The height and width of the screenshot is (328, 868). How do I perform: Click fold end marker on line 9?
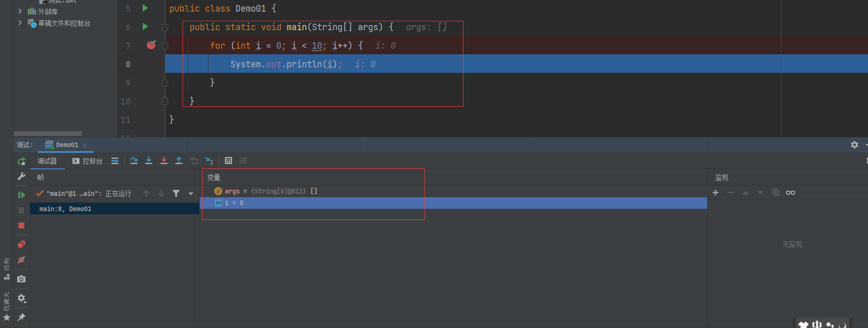tap(165, 82)
